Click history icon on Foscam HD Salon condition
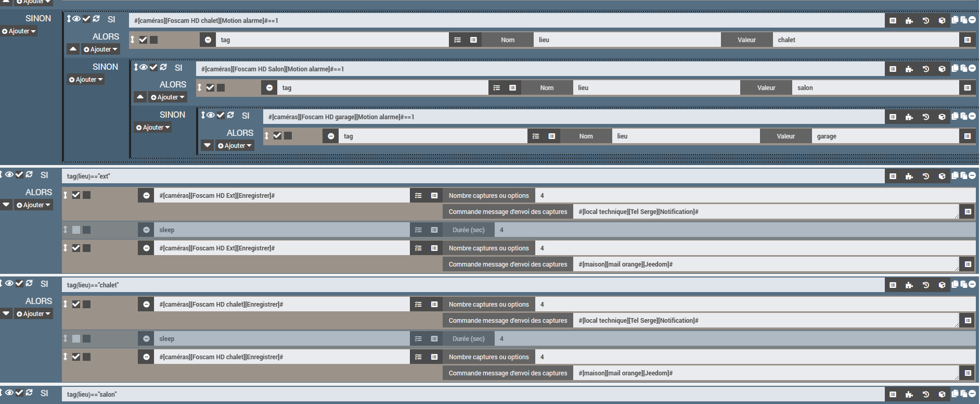This screenshot has width=980, height=404. (x=926, y=69)
